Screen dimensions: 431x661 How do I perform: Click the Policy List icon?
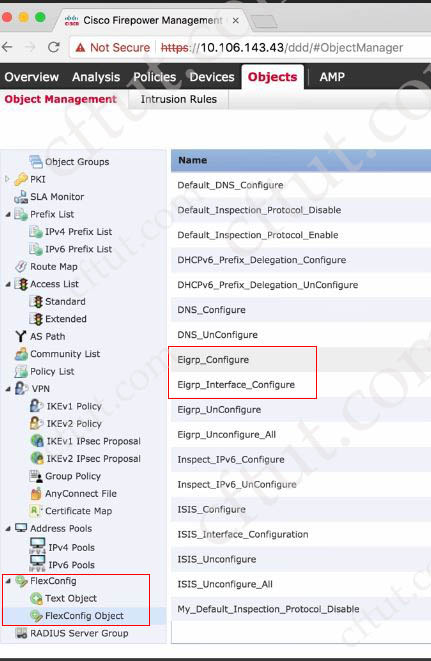coord(21,371)
